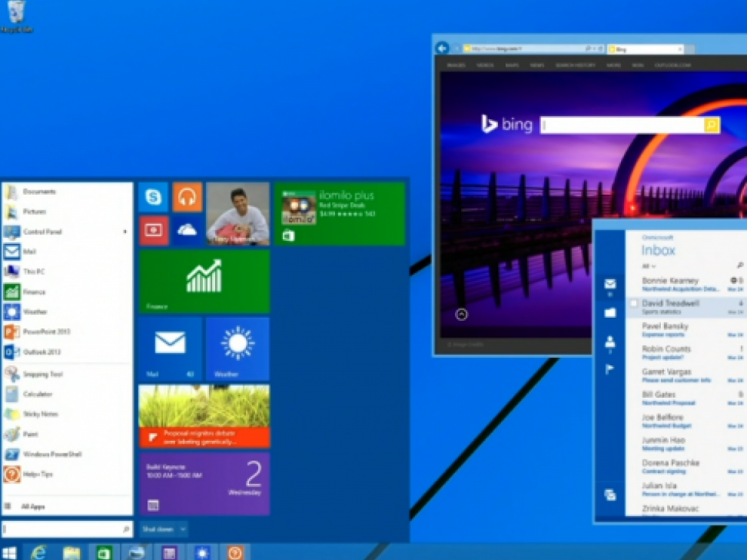Open File Explorer from the taskbar
Screen dimensions: 747x560
(x=72, y=553)
